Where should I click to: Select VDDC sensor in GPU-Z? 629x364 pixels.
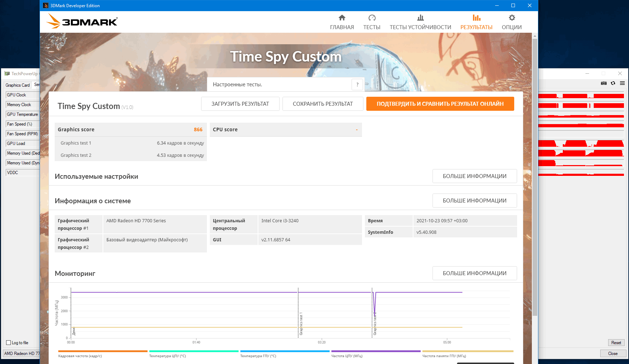(22, 173)
